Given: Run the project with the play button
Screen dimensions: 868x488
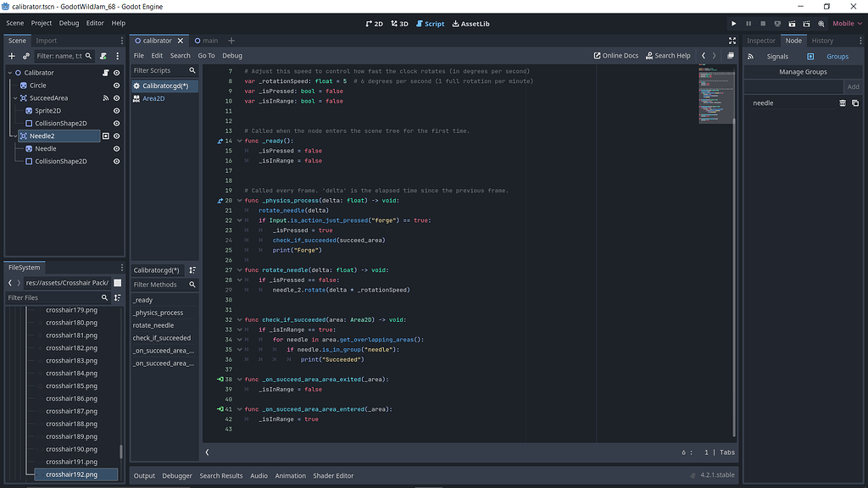Looking at the screenshot, I should pos(733,24).
